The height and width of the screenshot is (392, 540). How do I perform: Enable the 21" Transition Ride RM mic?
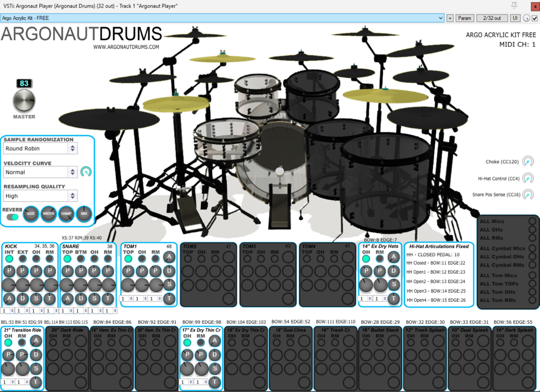click(21, 343)
